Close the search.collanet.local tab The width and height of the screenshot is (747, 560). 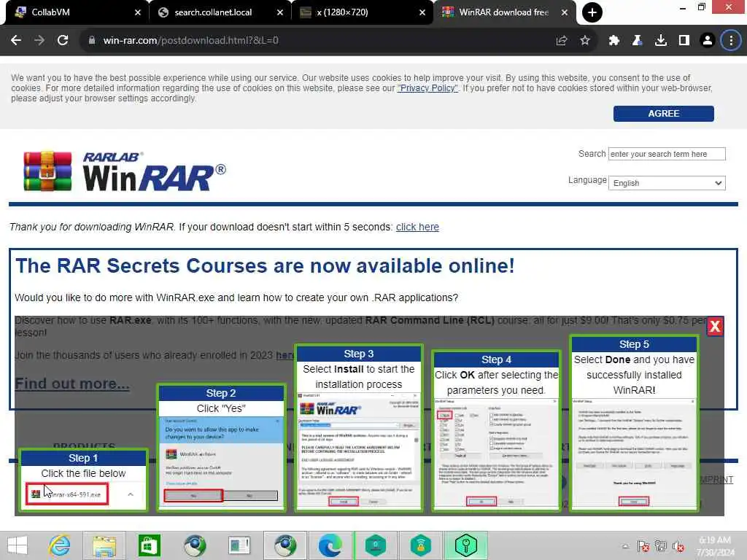280,12
